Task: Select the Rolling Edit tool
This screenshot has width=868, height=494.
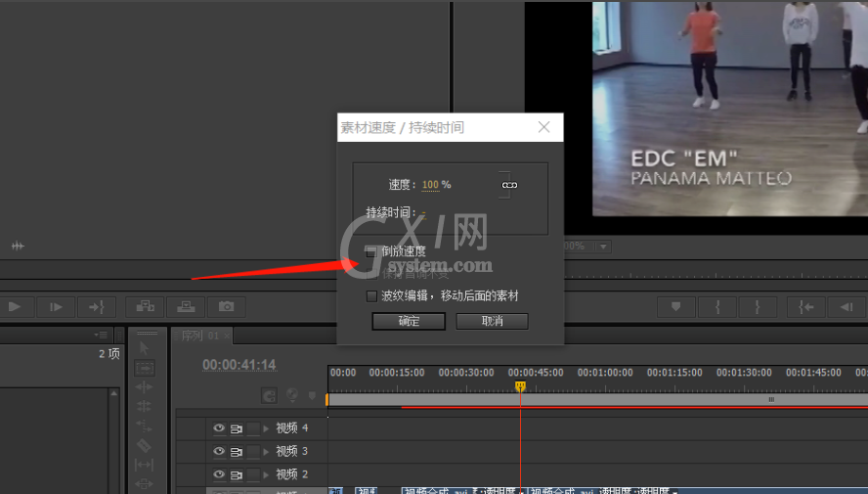Action: (x=144, y=406)
